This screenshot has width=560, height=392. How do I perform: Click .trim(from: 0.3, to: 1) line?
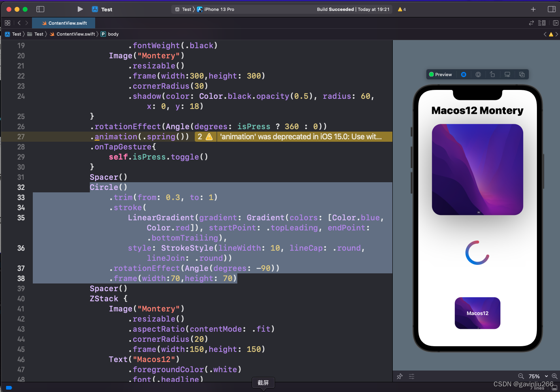(x=163, y=197)
